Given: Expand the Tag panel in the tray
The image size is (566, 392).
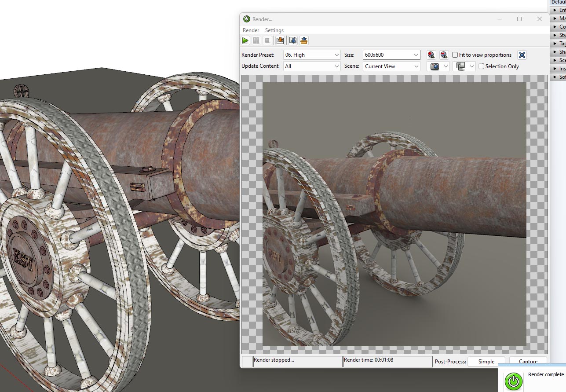Looking at the screenshot, I should (x=558, y=44).
